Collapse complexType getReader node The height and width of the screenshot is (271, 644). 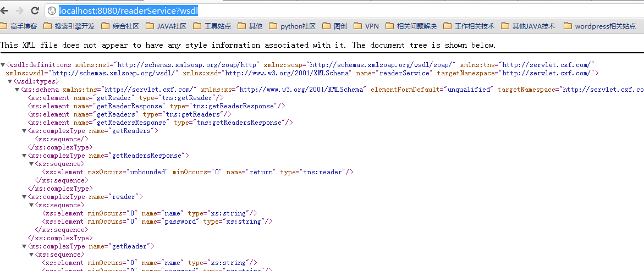[24, 246]
